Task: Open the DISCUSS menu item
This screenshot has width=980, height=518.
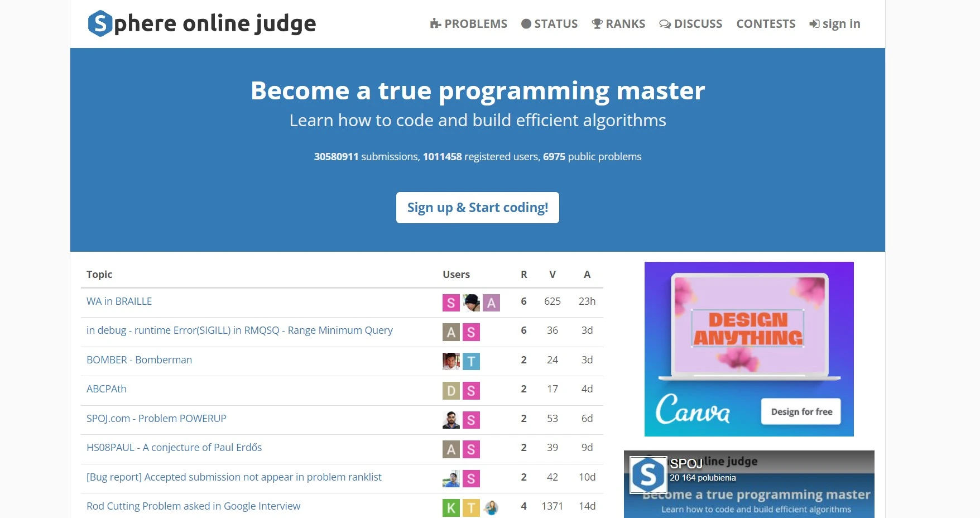Action: click(690, 24)
